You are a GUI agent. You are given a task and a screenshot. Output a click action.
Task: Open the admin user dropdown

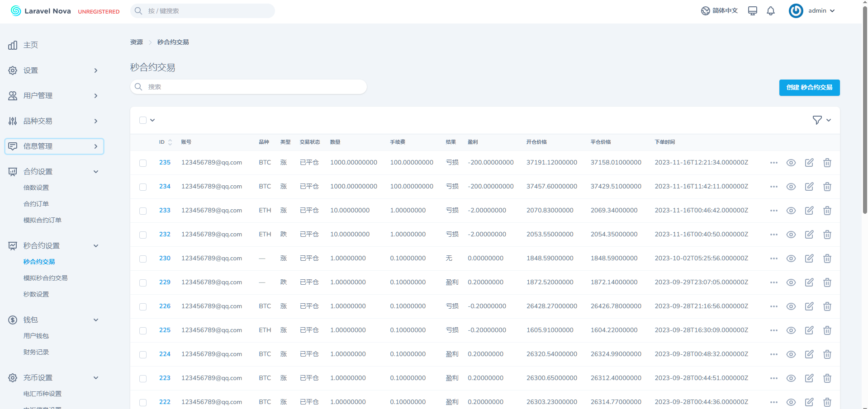pos(813,11)
